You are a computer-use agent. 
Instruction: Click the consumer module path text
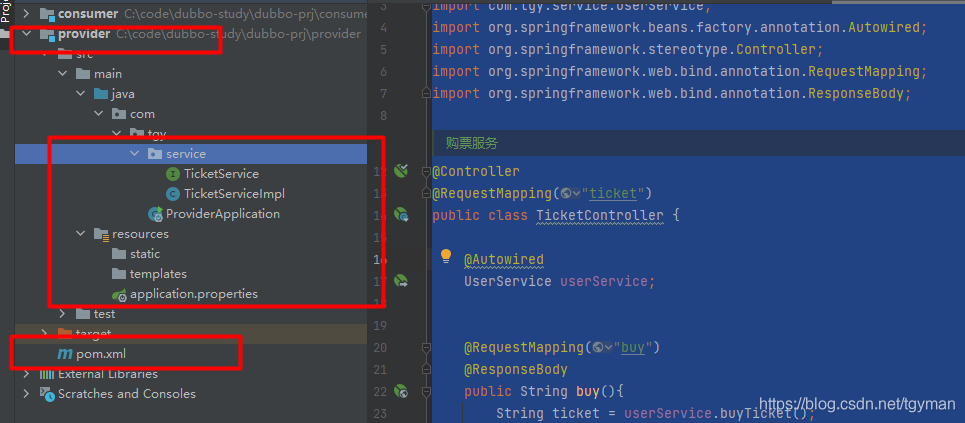(x=245, y=14)
